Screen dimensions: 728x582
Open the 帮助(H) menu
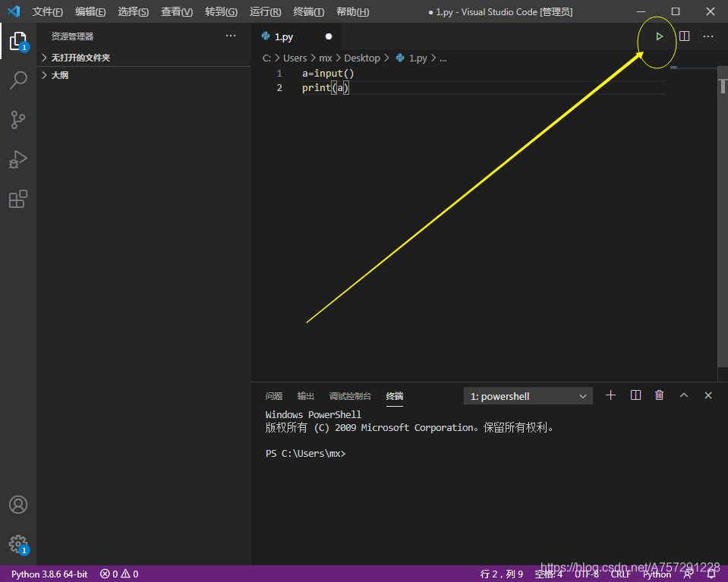pos(353,11)
